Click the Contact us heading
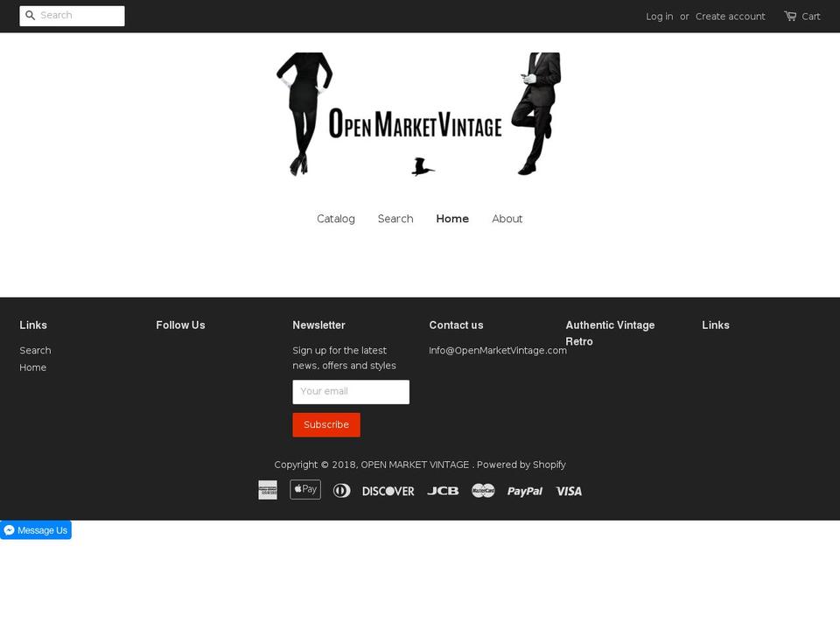This screenshot has width=840, height=630. point(456,325)
